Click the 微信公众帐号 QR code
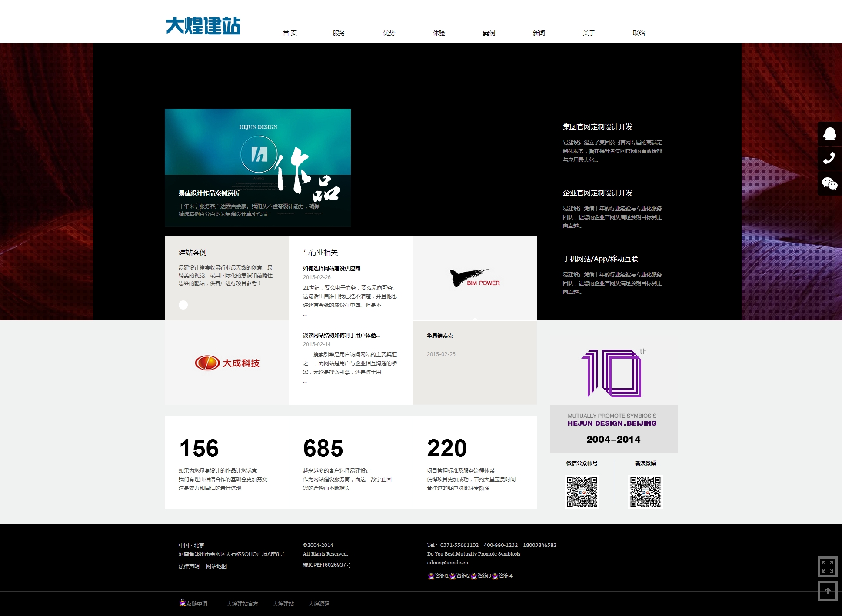Screen dimensions: 842x616 (x=582, y=492)
